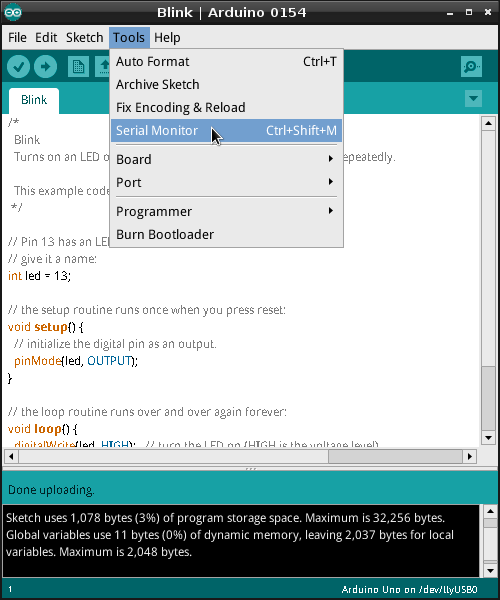Launch Serial Monitor from the menu
This screenshot has height=600, width=500.
coord(226,130)
